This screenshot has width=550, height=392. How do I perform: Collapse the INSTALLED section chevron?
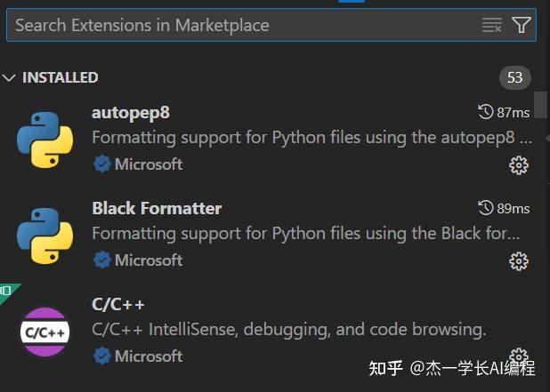10,78
